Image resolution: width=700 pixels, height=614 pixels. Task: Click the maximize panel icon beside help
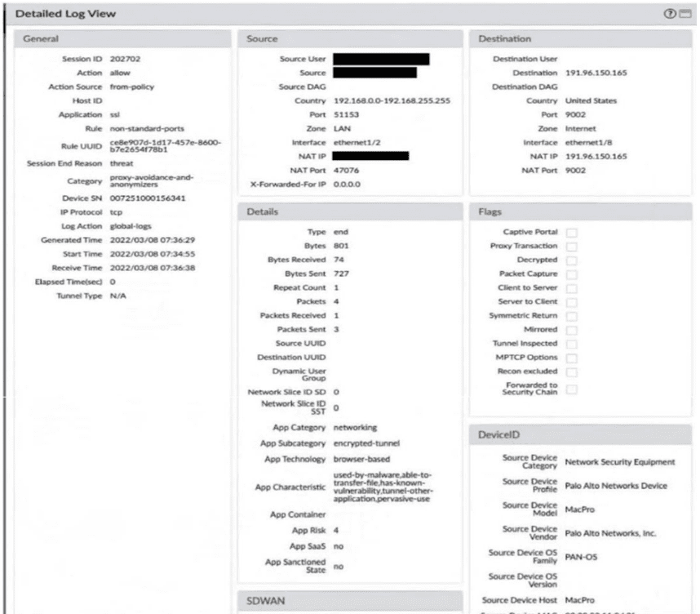pyautogui.click(x=682, y=14)
